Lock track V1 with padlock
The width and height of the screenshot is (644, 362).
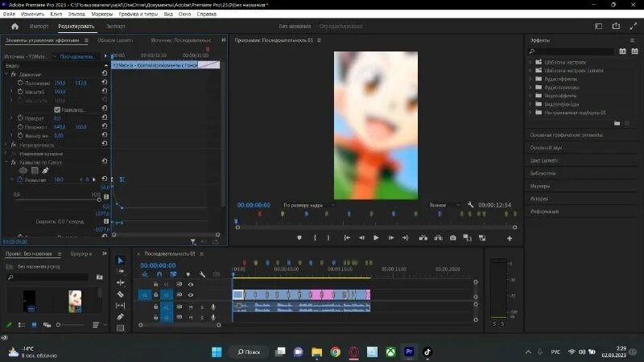[155, 294]
